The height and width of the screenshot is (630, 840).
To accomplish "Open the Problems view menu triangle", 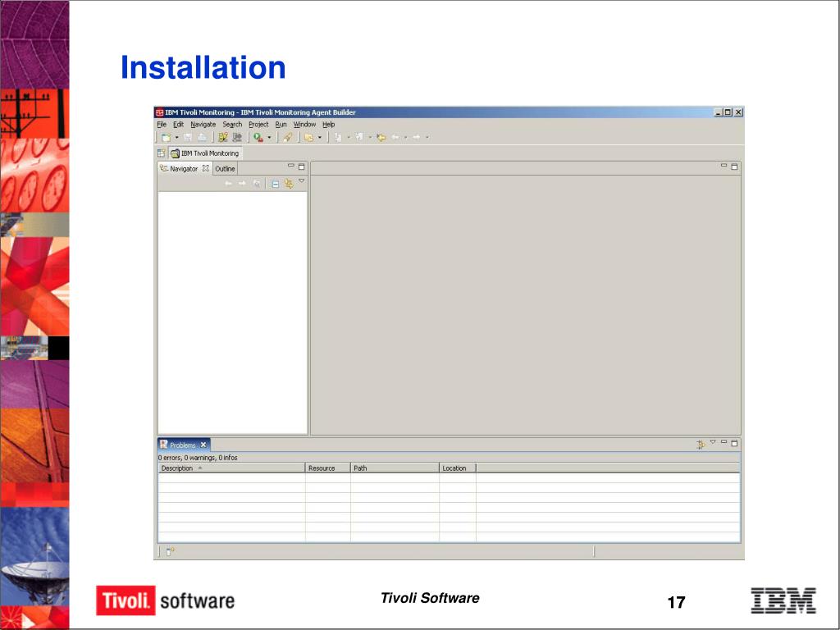I will 713,442.
